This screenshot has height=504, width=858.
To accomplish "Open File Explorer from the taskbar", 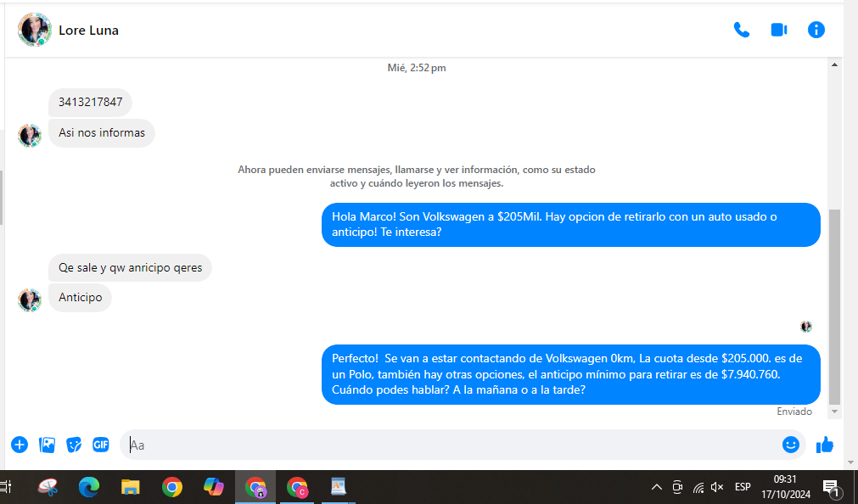I will coord(130,486).
